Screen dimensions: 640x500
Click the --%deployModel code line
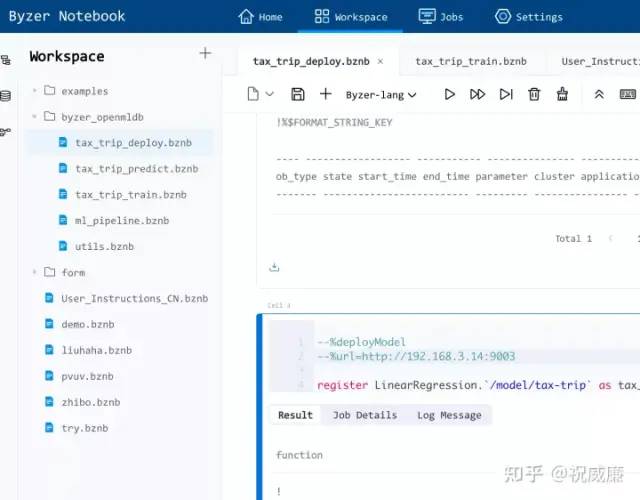pyautogui.click(x=362, y=342)
